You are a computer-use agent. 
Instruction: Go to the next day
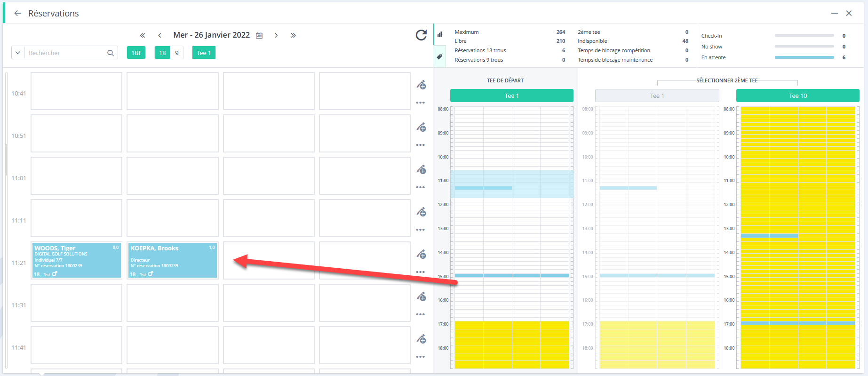[x=276, y=35]
